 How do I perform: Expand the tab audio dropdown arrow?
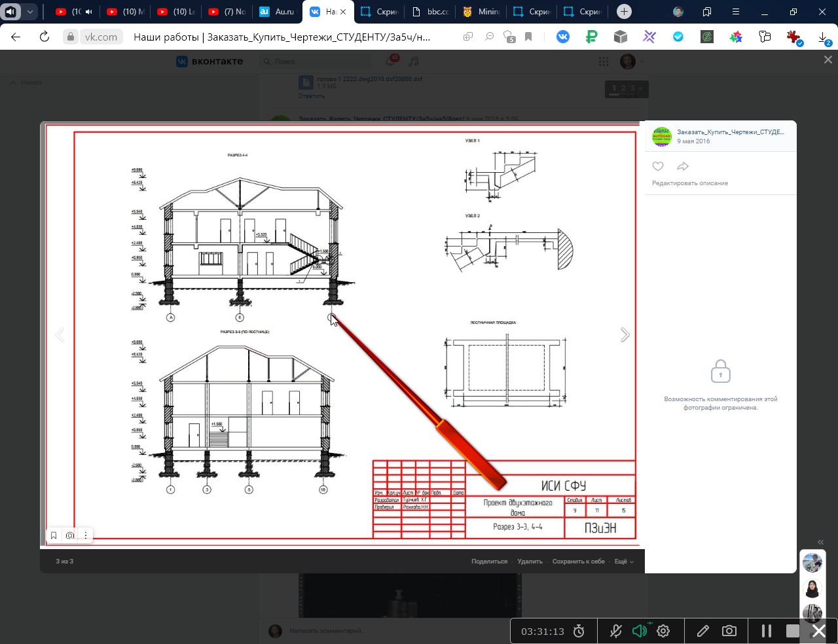[x=29, y=12]
